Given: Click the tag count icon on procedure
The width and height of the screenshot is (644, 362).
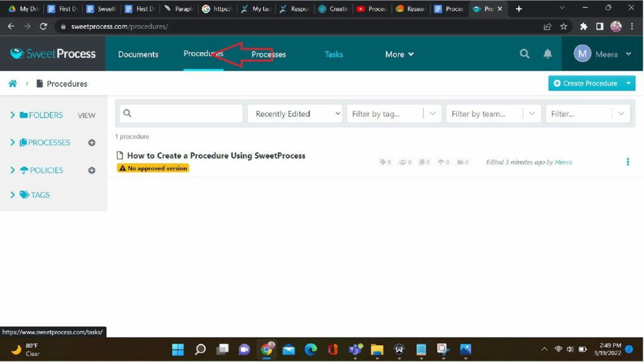Looking at the screenshot, I should click(385, 162).
